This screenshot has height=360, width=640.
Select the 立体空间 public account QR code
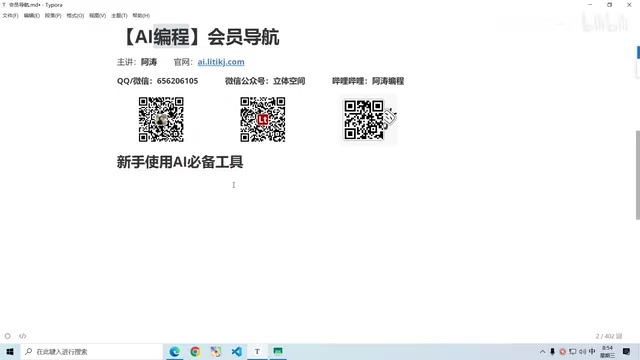[x=262, y=120]
